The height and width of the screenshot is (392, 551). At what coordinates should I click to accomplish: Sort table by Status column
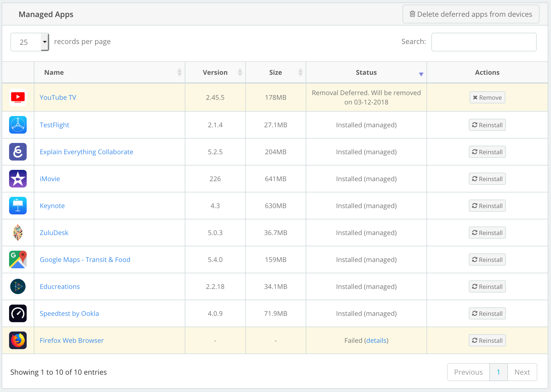[366, 72]
